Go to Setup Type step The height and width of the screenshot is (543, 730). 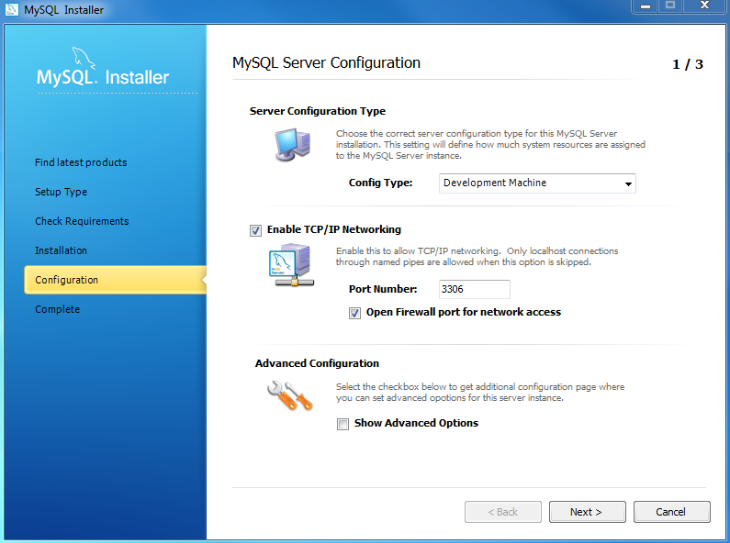61,192
